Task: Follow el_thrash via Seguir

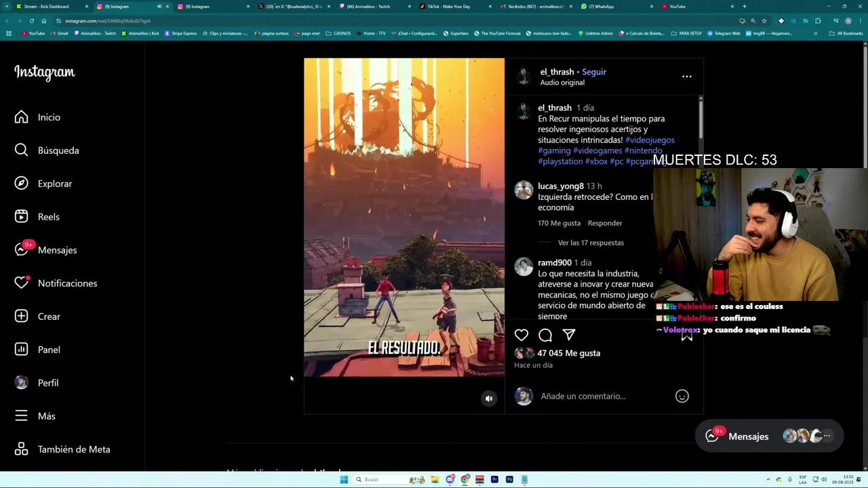Action: [x=594, y=72]
